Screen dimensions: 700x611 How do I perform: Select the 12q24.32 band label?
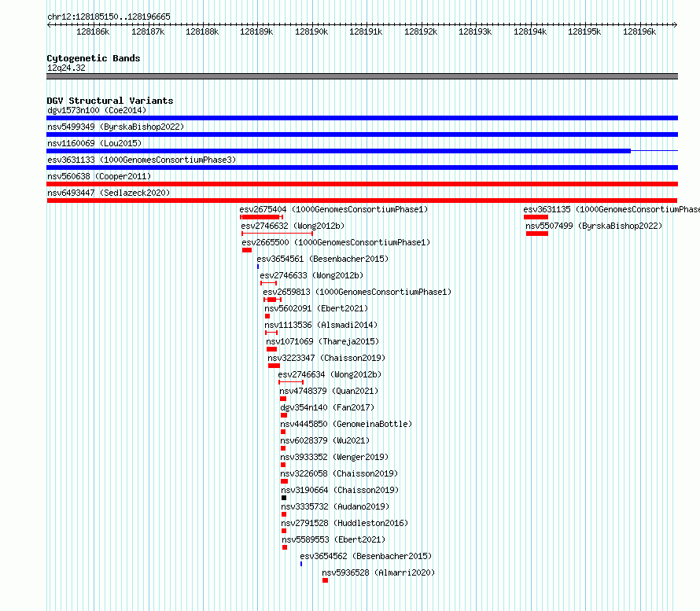pyautogui.click(x=66, y=68)
